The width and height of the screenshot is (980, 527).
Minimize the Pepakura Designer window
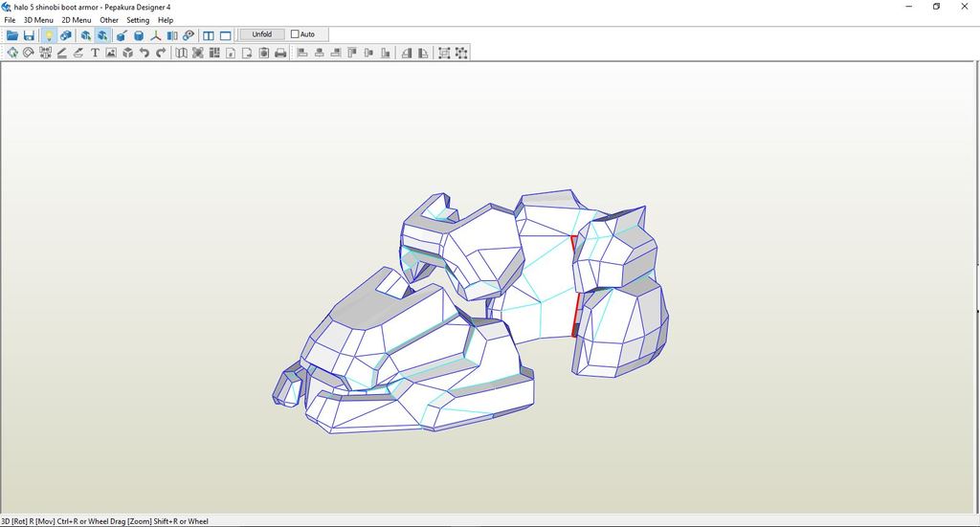[909, 7]
